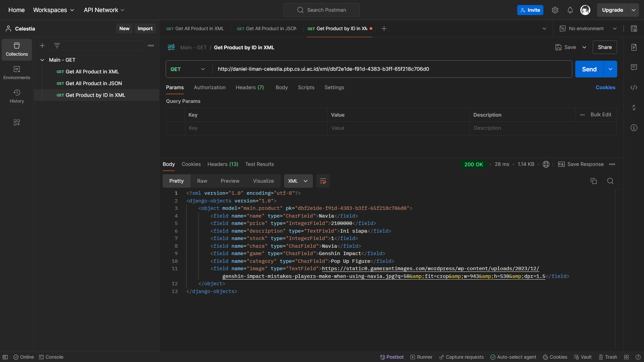Open search in response body
Viewport: 644px width, 362px height.
[610, 181]
